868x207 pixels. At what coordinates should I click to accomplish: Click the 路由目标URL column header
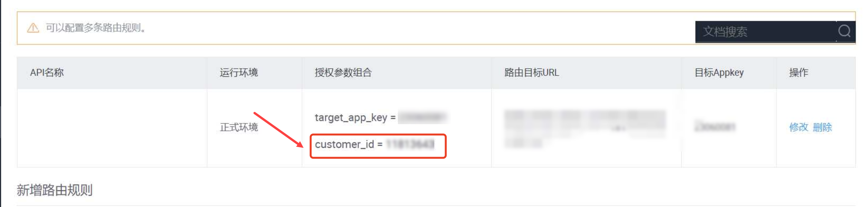(531, 73)
